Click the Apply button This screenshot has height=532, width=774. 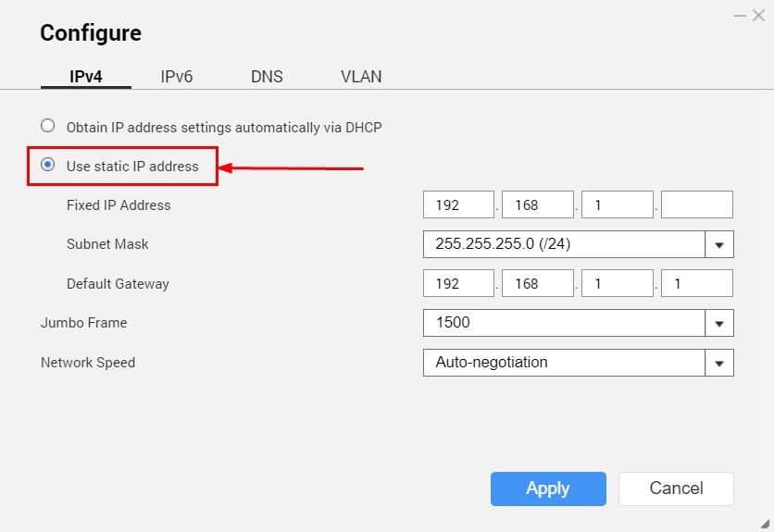548,489
